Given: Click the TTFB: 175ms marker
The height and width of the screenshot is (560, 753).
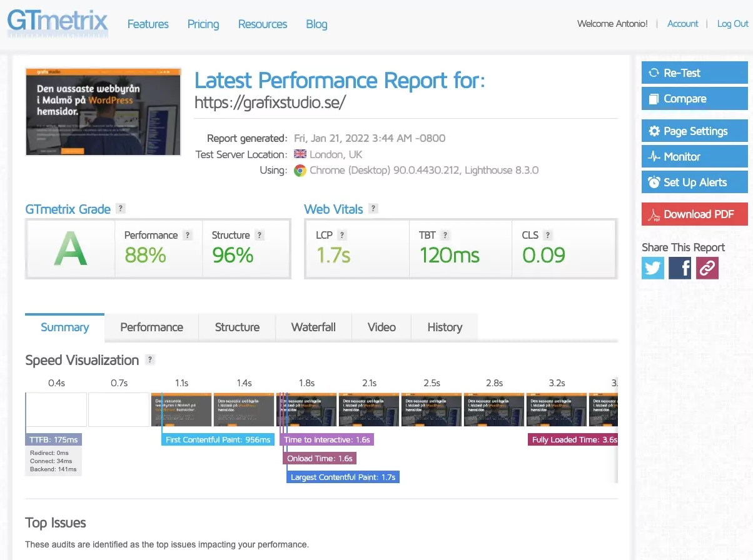Looking at the screenshot, I should [x=54, y=439].
